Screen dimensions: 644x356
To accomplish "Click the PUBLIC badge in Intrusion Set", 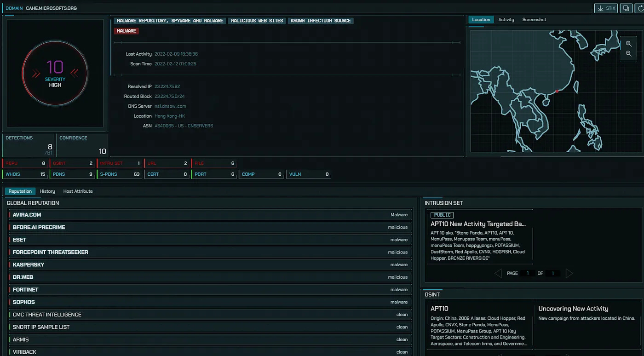I will (442, 215).
